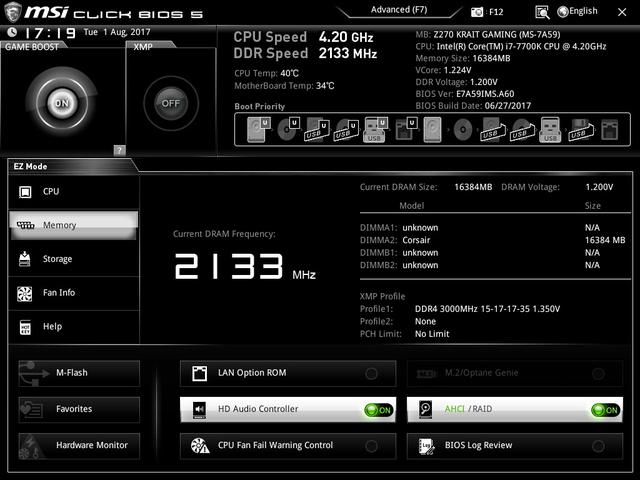This screenshot has height=480, width=640.
Task: Select the legacy CD/DVD boot icon without UEFI badge
Action: [x=463, y=130]
